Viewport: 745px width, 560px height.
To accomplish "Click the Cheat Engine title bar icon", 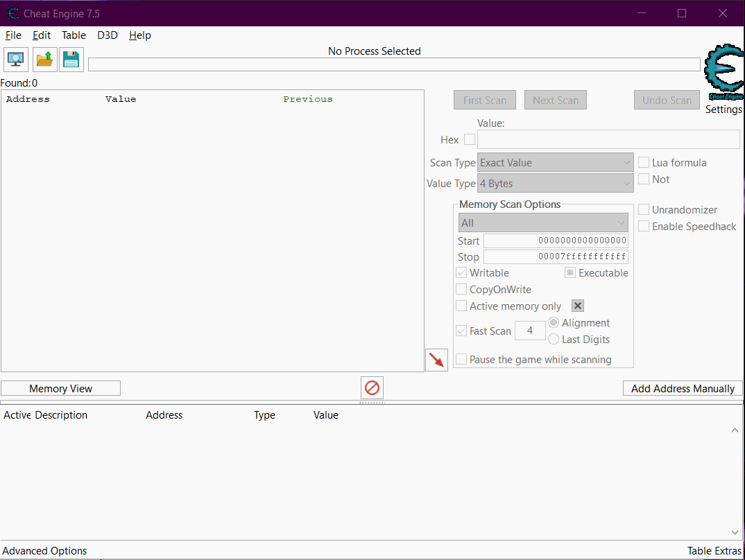I will 12,13.
